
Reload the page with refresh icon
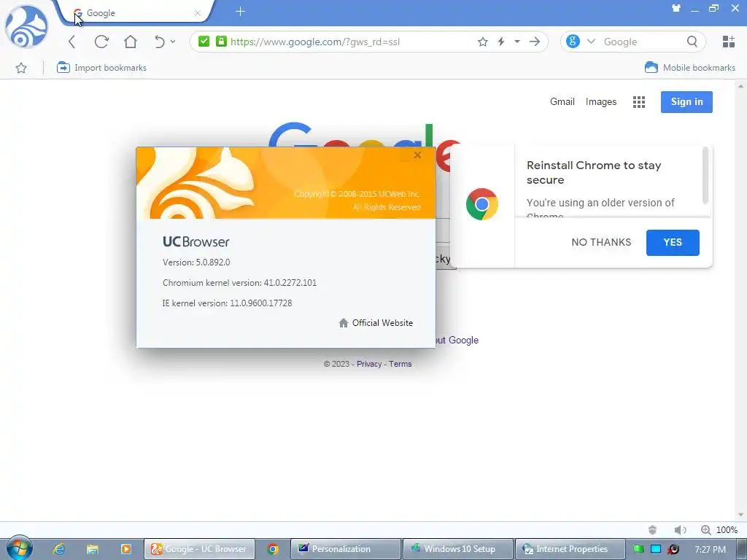101,42
